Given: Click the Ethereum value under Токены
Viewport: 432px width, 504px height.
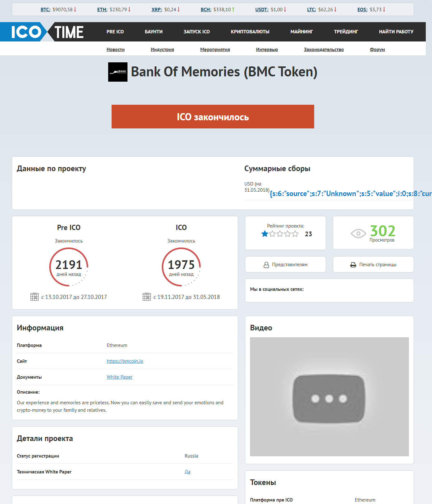Looking at the screenshot, I should (365, 500).
